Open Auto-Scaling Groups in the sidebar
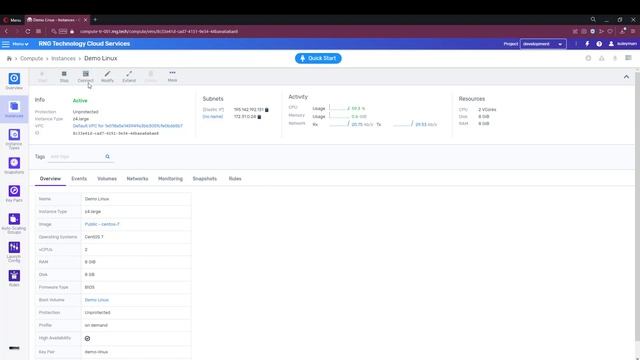The width and height of the screenshot is (640, 360). (x=14, y=223)
